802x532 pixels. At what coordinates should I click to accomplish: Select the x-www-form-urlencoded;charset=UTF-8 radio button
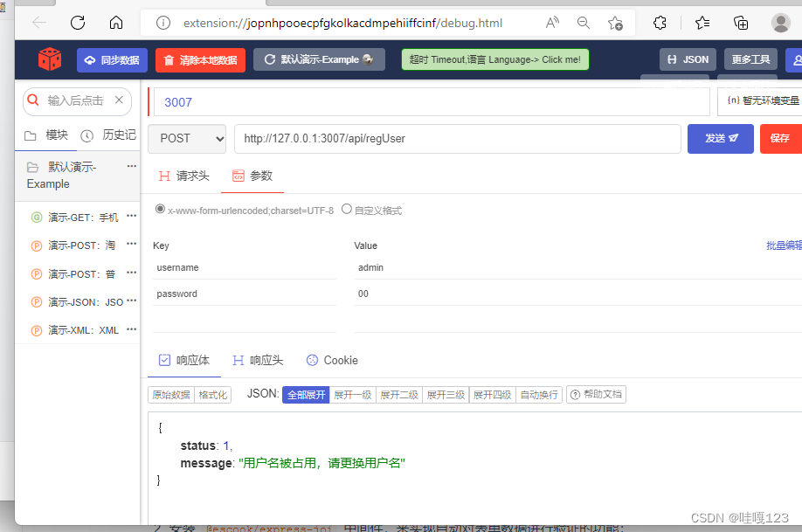[160, 209]
